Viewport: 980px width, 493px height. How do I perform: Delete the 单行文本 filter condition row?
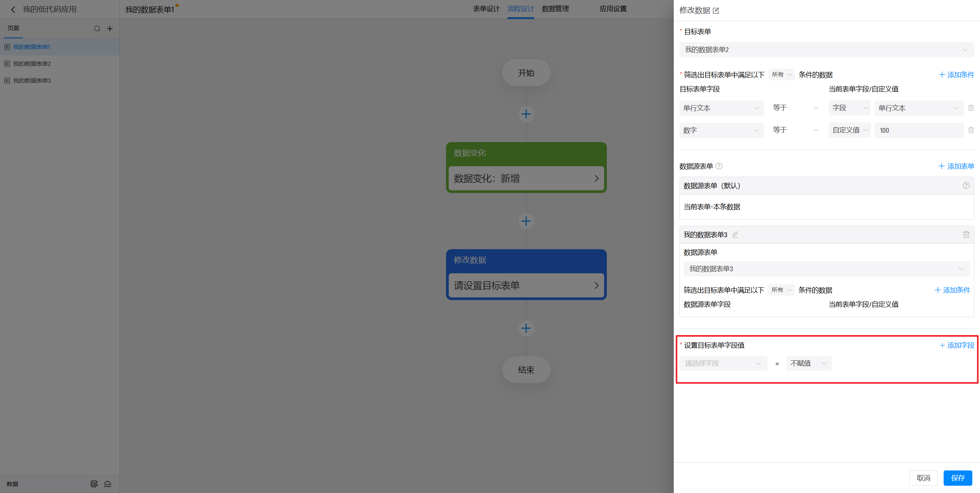[971, 108]
